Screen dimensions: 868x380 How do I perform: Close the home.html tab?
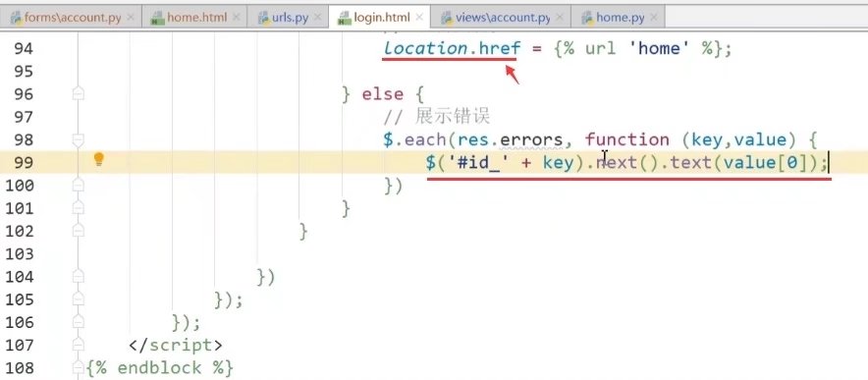236,18
